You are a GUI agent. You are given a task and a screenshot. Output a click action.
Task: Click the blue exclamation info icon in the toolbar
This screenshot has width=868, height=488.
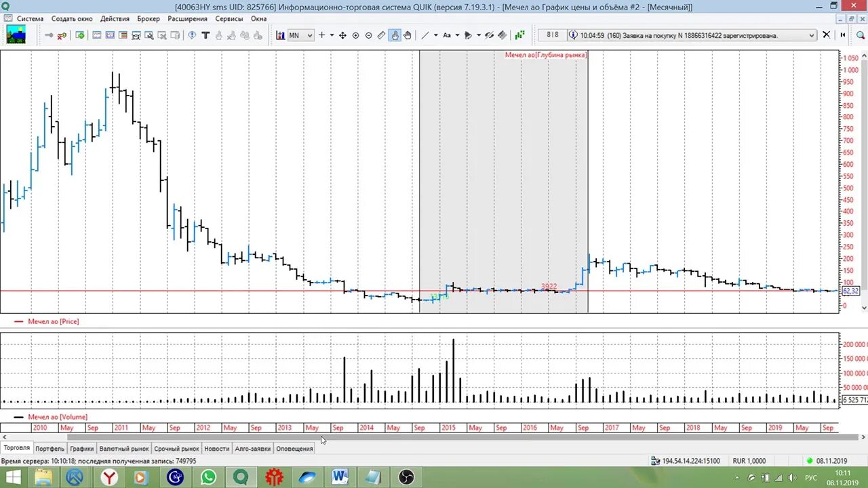coord(192,35)
